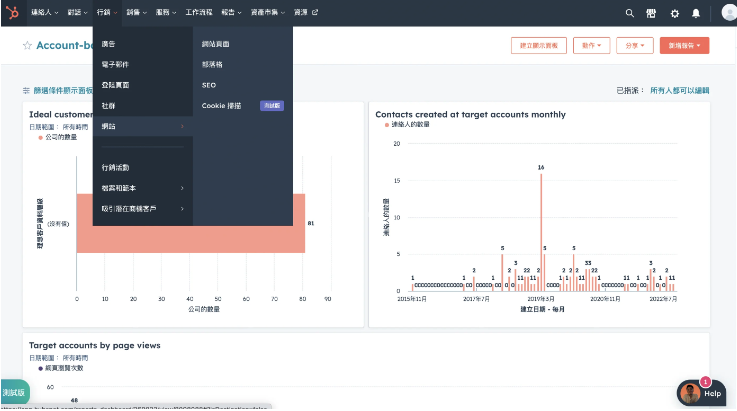This screenshot has height=411, width=737.
Task: Click the 測試版 badge at bottom left
Action: 14,390
